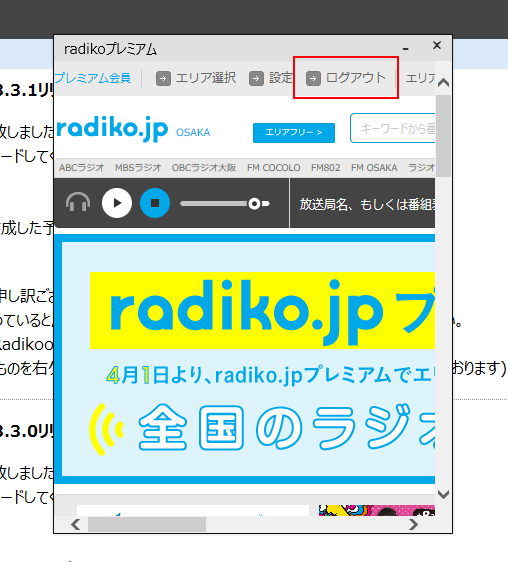This screenshot has height=562, width=508.
Task: Click the vertical scrollbar up arrow
Action: tap(443, 83)
